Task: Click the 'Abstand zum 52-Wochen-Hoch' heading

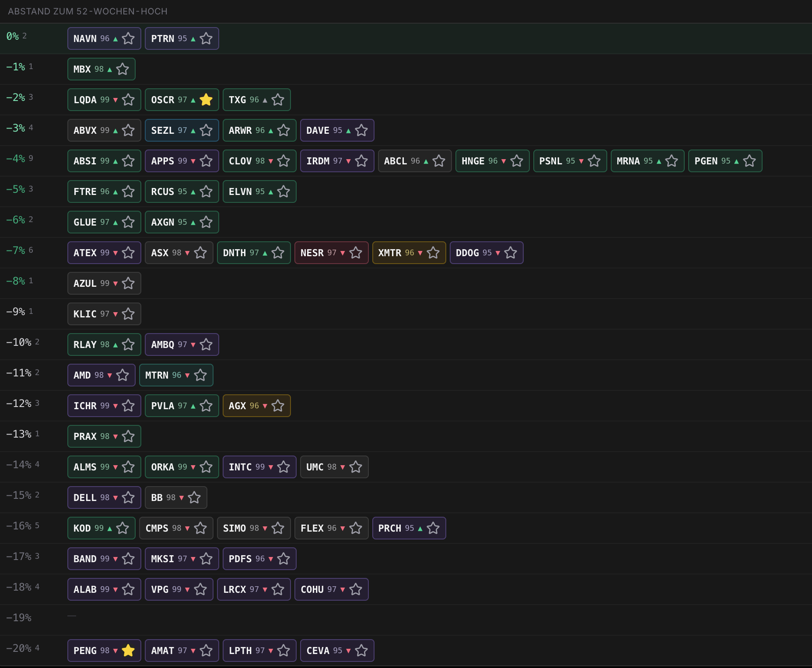Action: 87,11
